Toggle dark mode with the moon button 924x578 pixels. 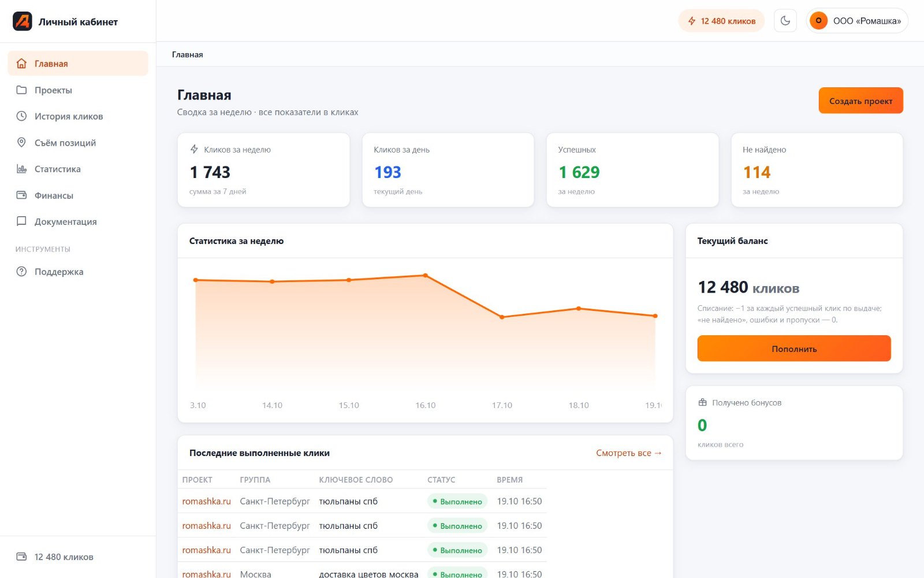(785, 21)
